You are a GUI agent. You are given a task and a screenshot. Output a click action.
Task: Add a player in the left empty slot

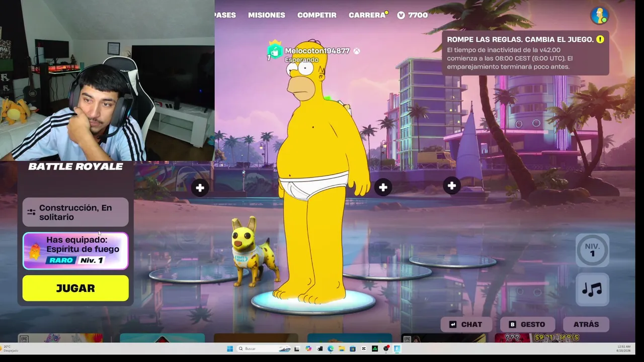click(200, 188)
